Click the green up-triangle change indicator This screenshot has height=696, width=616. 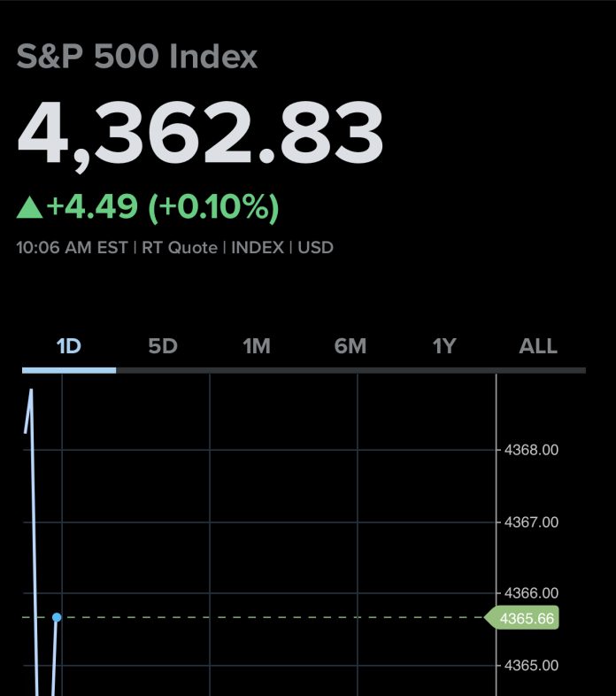(30, 208)
